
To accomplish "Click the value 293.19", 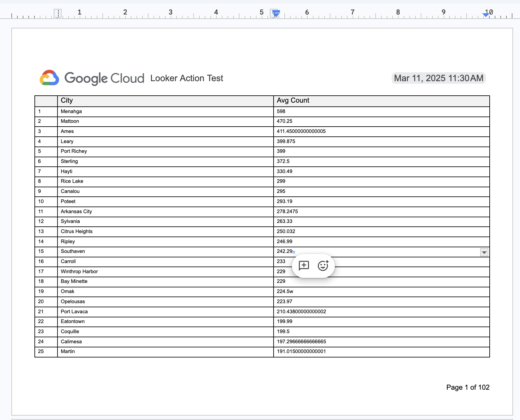I will coord(284,201).
